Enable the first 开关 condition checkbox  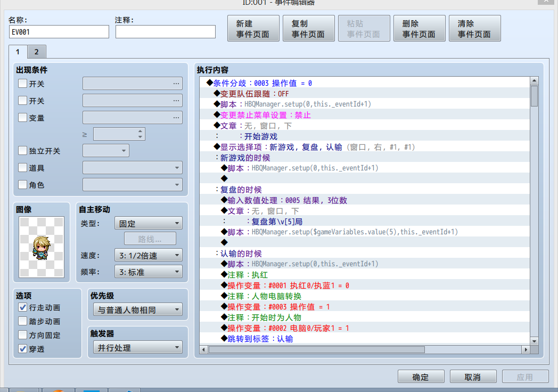pyautogui.click(x=22, y=84)
